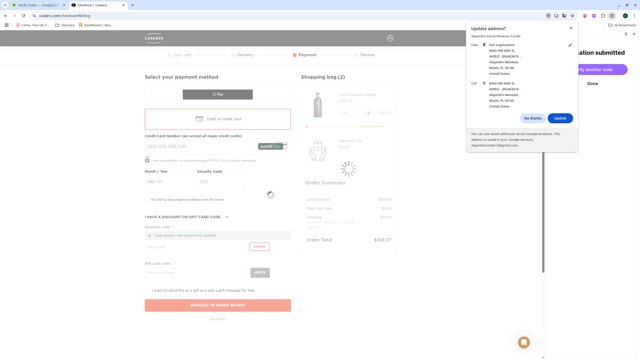Decrease item quantity with the minus button
Viewport: 640px width, 360px height.
[345, 113]
